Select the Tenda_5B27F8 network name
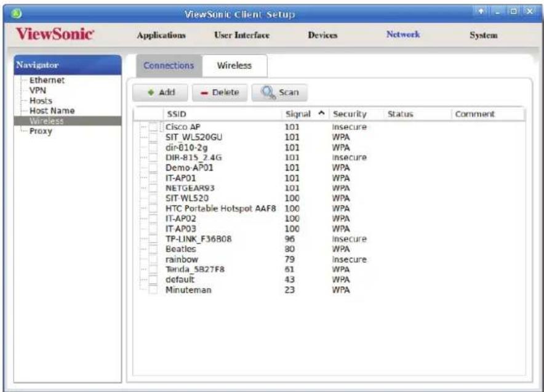Screen dimensions: 544x392 point(195,270)
